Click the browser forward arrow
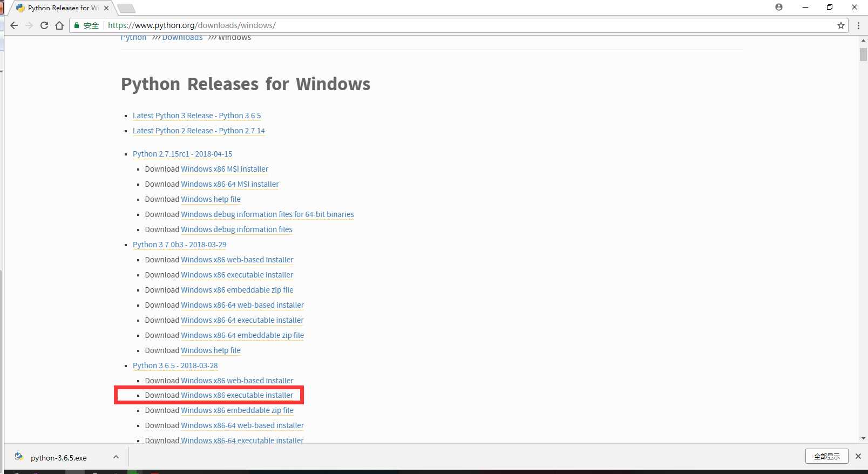 tap(29, 25)
